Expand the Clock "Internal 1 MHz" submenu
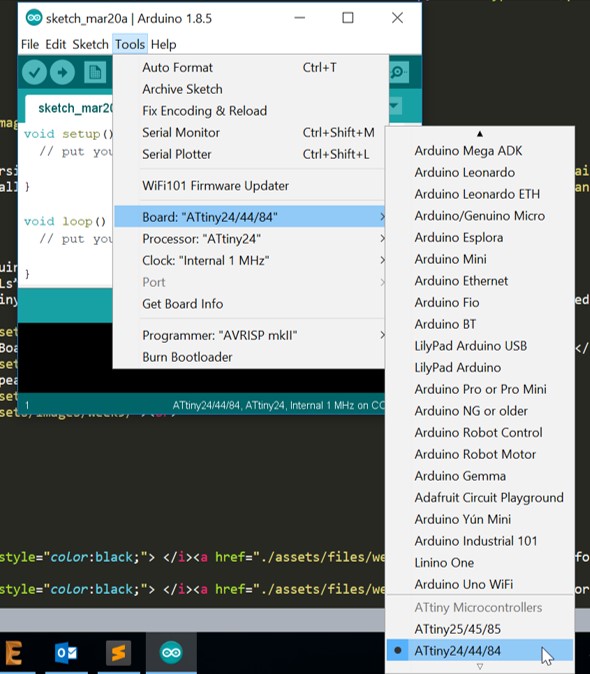The width and height of the screenshot is (590, 674). pos(250,260)
